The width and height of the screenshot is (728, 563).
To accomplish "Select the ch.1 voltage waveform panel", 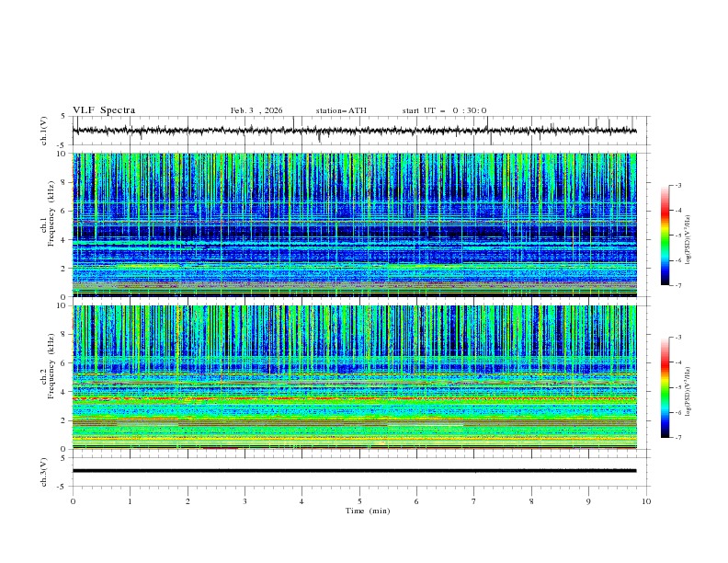I will (358, 131).
